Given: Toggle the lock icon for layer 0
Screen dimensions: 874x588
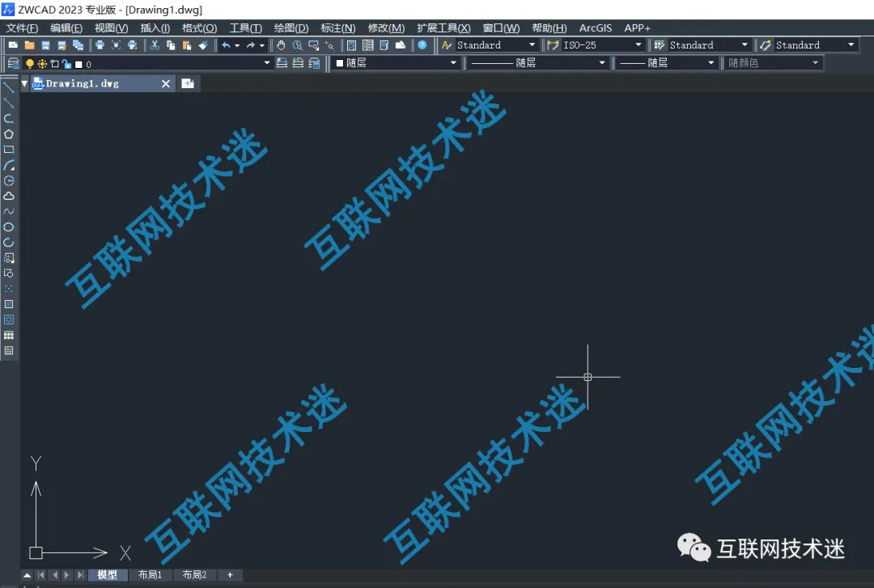Looking at the screenshot, I should coord(66,64).
